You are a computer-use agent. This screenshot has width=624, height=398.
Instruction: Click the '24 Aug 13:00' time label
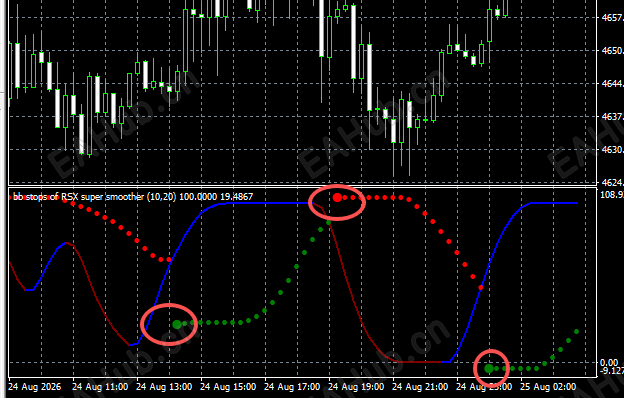[x=164, y=387]
